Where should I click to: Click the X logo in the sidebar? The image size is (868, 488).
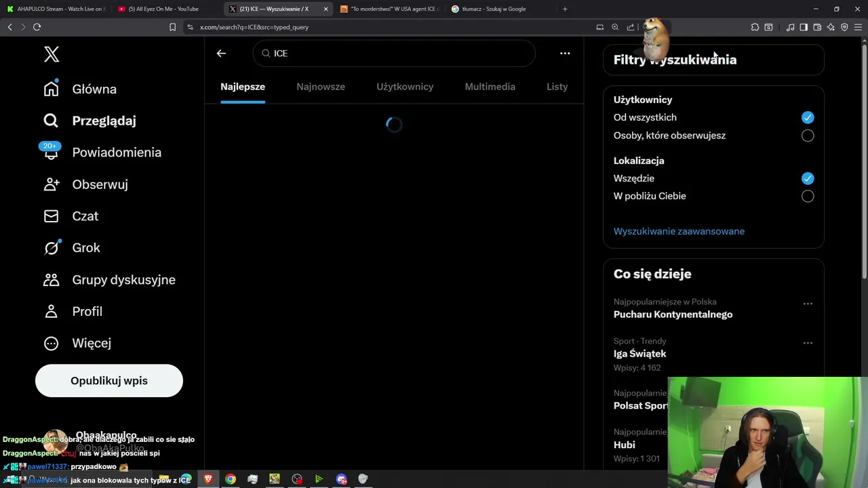tap(52, 54)
